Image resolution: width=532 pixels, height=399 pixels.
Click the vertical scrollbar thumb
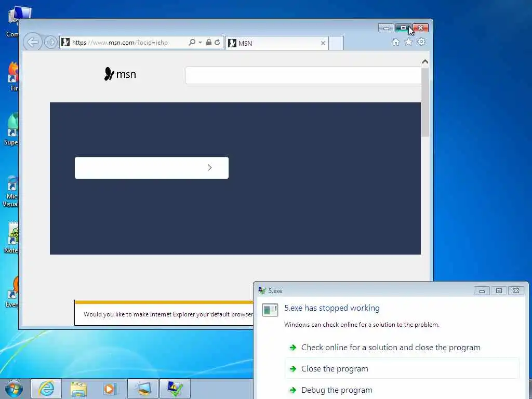coord(425,102)
